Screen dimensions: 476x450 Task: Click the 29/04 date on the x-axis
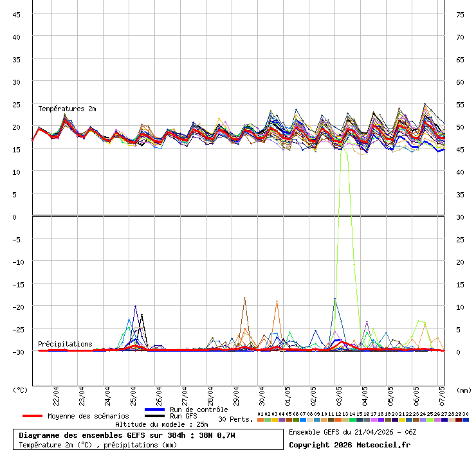pyautogui.click(x=235, y=393)
